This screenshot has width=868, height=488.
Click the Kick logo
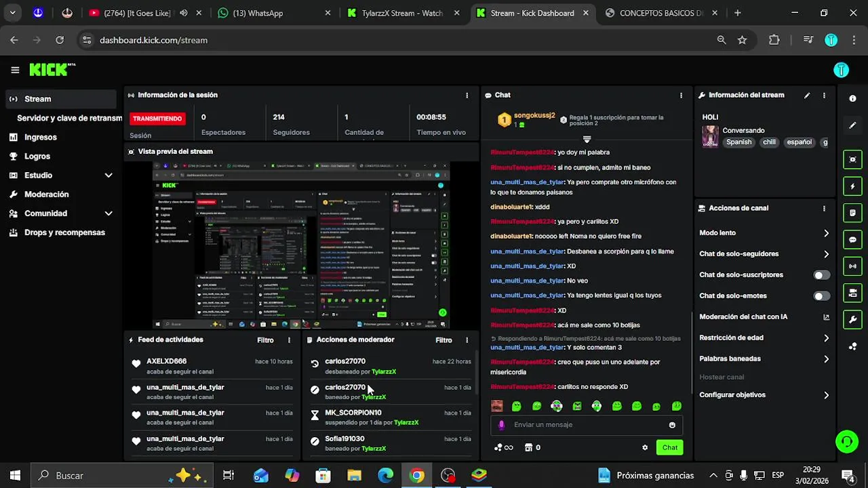pos(52,69)
